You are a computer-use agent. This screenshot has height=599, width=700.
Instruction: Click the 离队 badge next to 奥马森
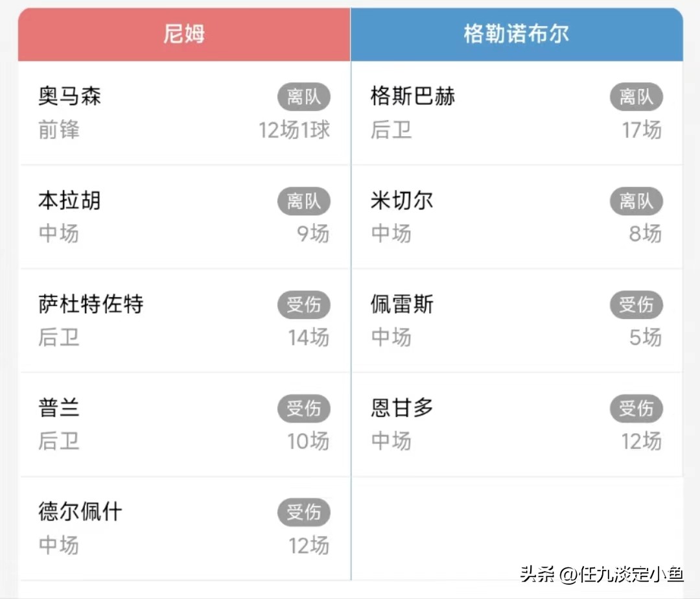305,97
